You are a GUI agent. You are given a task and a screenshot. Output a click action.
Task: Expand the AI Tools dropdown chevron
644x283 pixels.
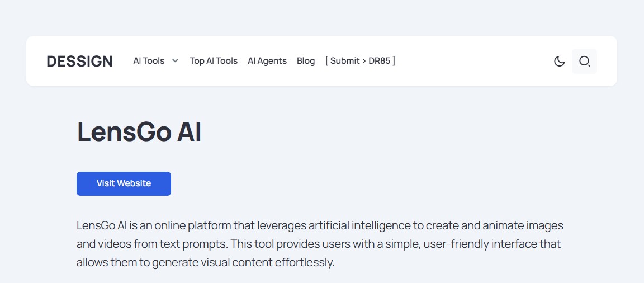[x=175, y=61]
